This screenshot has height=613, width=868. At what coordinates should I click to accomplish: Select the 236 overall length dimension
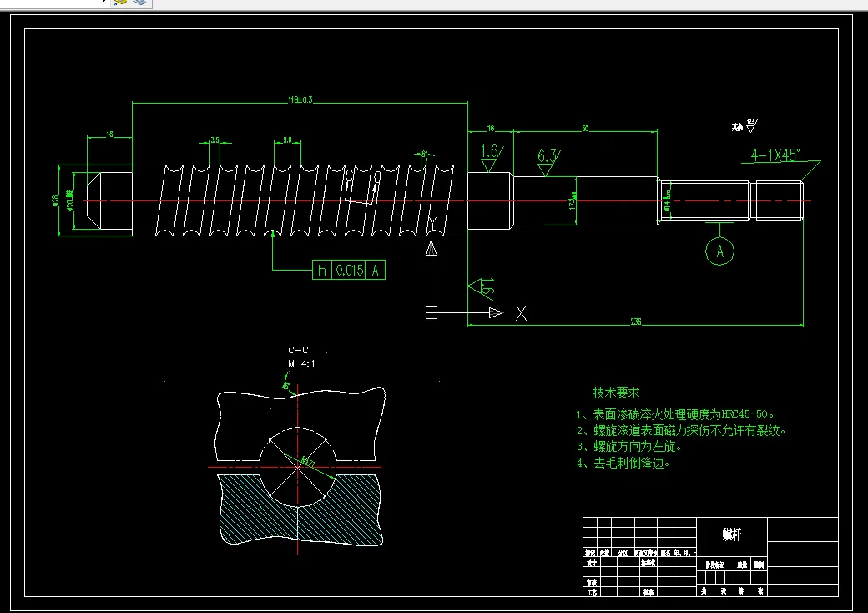coord(635,322)
